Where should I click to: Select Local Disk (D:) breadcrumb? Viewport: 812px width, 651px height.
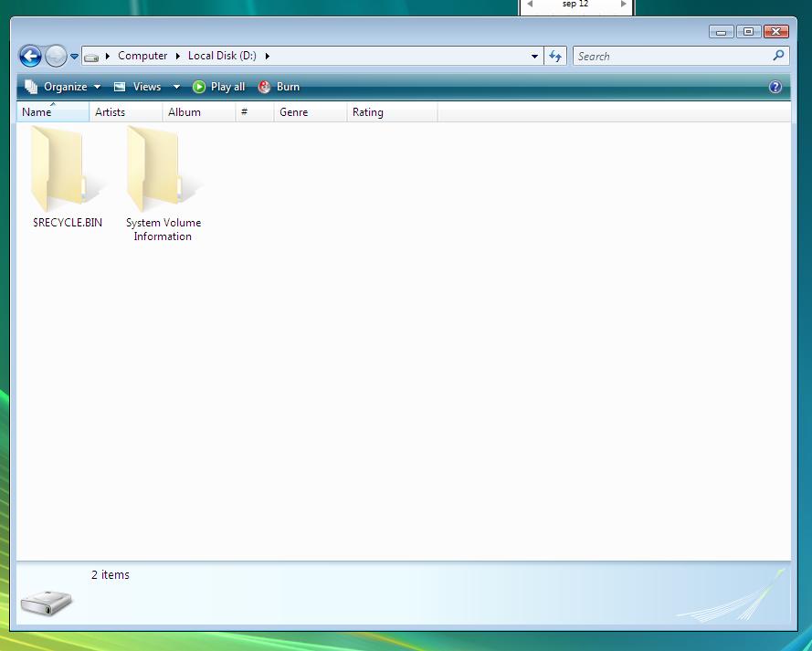[x=222, y=56]
